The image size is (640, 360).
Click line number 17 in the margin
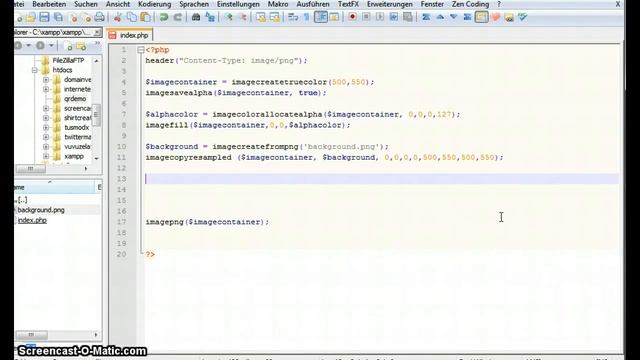[122, 222]
